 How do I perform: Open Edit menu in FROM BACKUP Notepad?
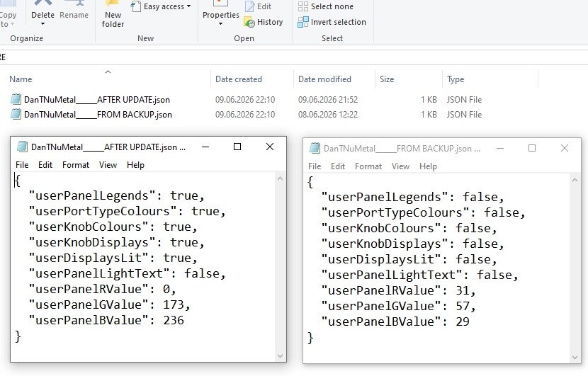[x=338, y=166]
